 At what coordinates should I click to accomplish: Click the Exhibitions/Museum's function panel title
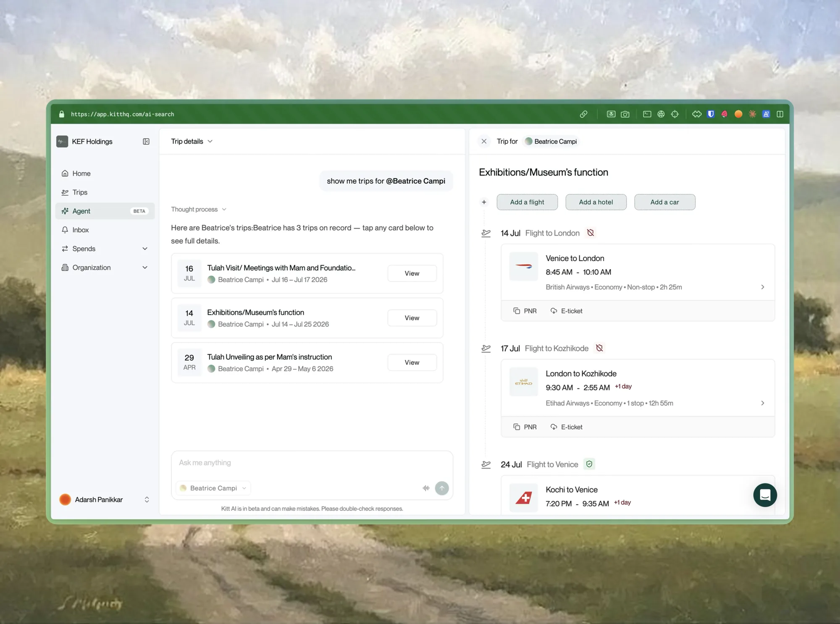click(543, 172)
